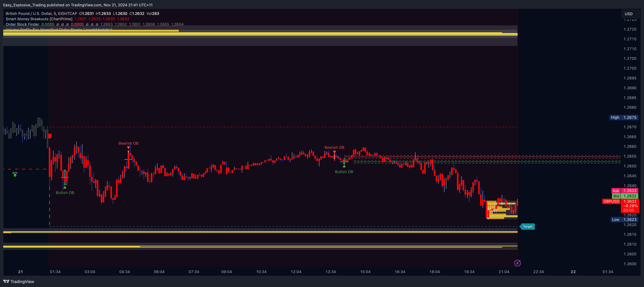
Task: Click the 15:04 time axis label
Action: click(x=365, y=272)
